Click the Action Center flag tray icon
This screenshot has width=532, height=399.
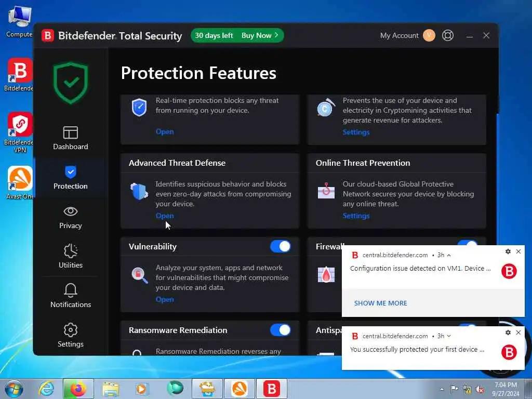454,389
